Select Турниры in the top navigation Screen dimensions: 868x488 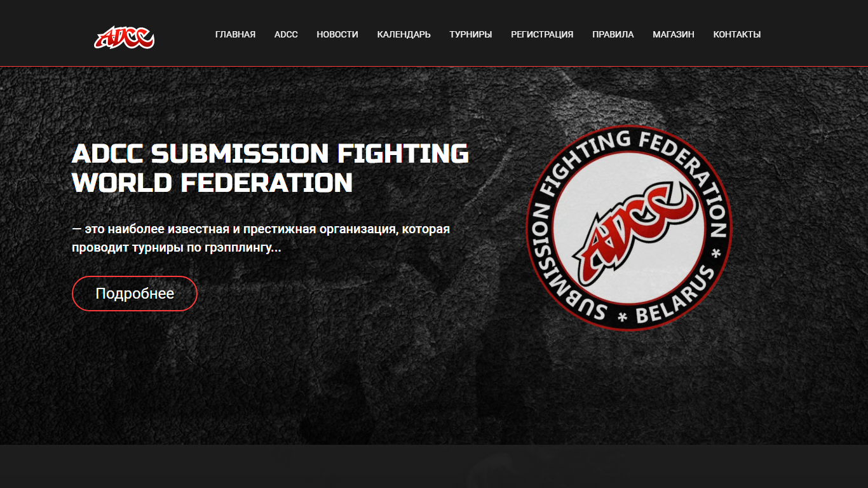click(x=471, y=34)
